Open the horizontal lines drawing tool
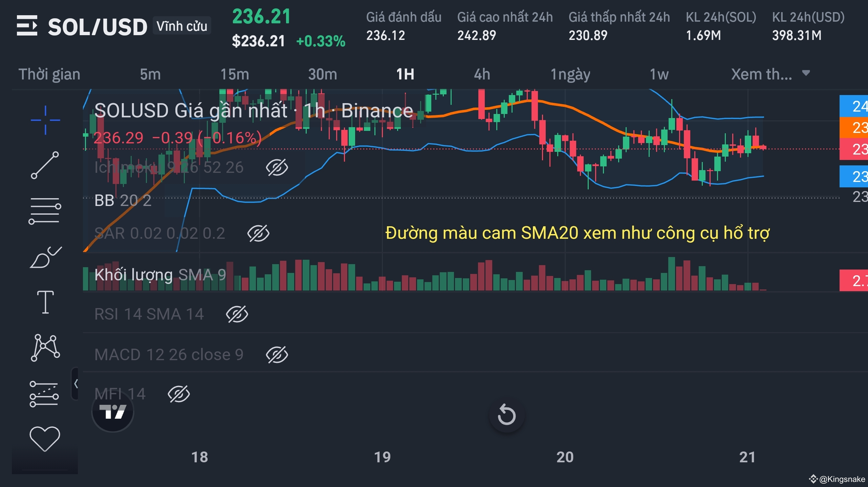 [x=45, y=211]
